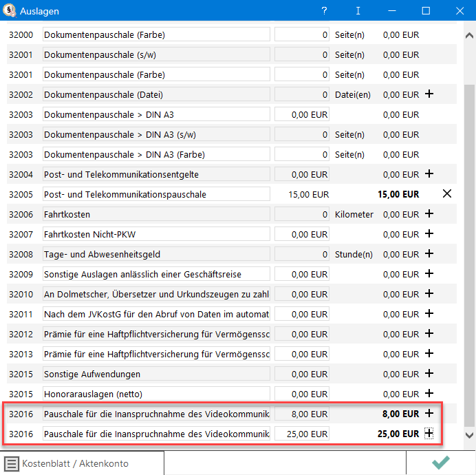Screen dimensions: 476x475
Task: Click bold total 15,00 EUR text
Action: point(398,195)
